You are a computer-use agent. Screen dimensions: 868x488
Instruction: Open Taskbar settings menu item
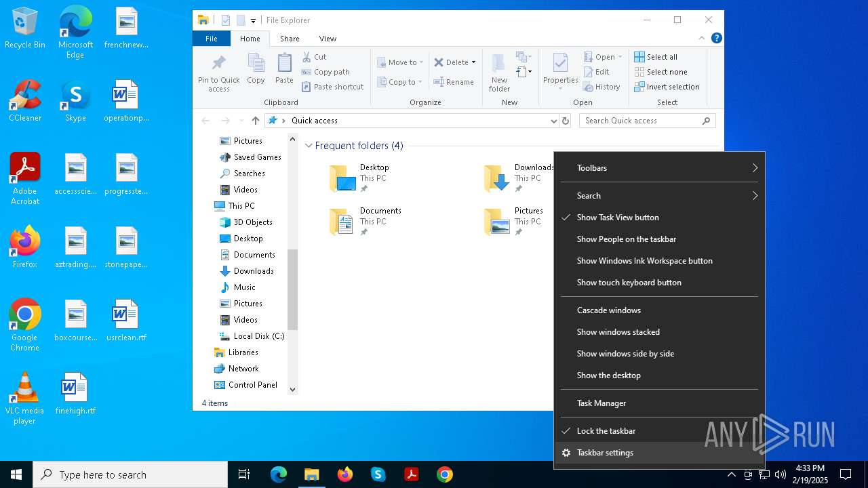coord(659,453)
